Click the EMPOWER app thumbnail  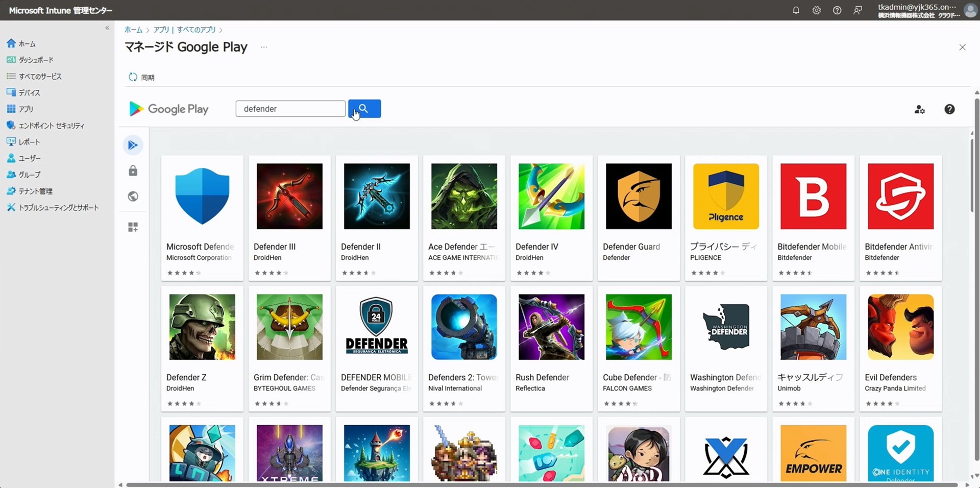click(813, 453)
